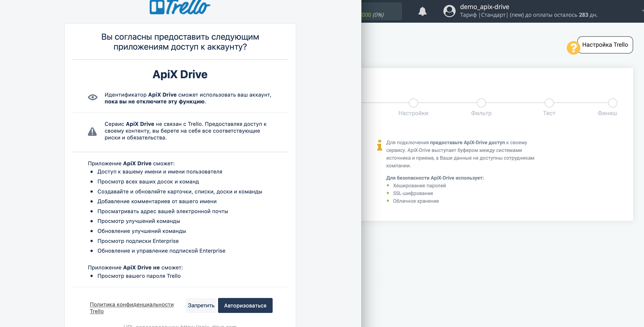
Task: Click 'Облачное хранение' bullet
Action: point(416,201)
